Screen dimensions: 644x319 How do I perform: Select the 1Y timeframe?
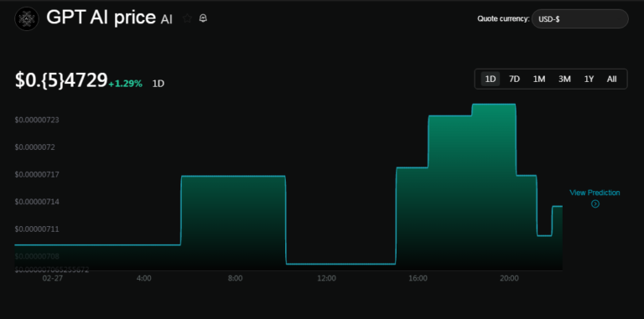click(x=589, y=79)
